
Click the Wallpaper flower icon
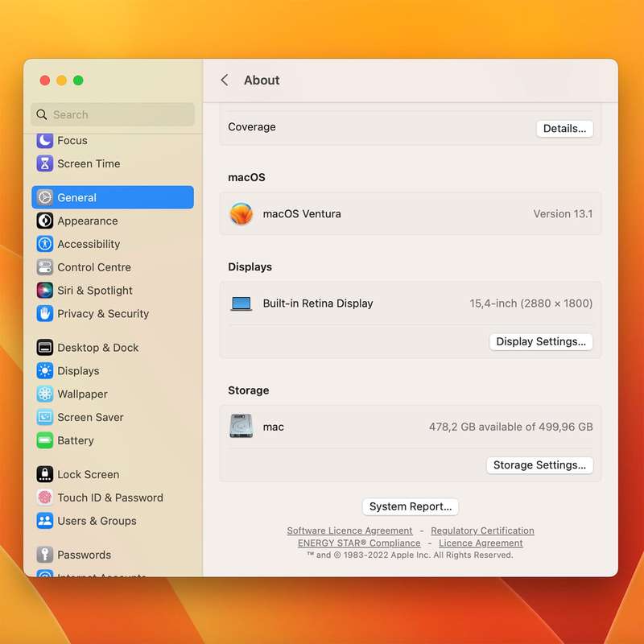[45, 394]
